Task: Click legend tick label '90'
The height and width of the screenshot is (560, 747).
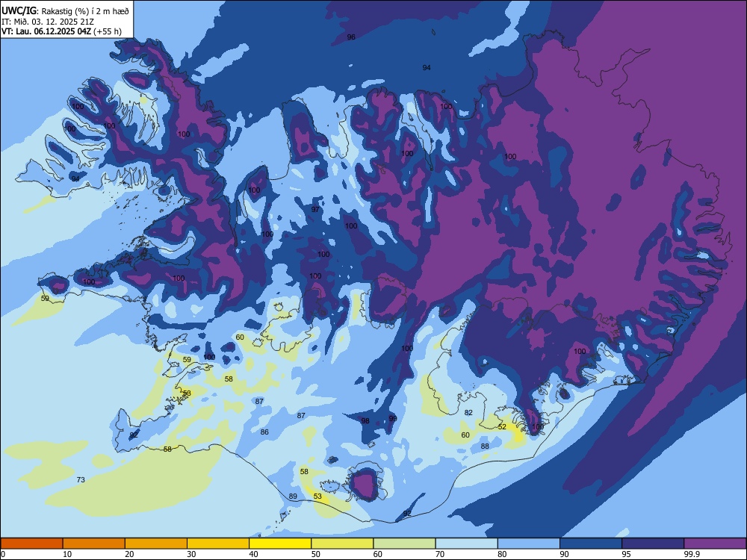Action: click(565, 554)
